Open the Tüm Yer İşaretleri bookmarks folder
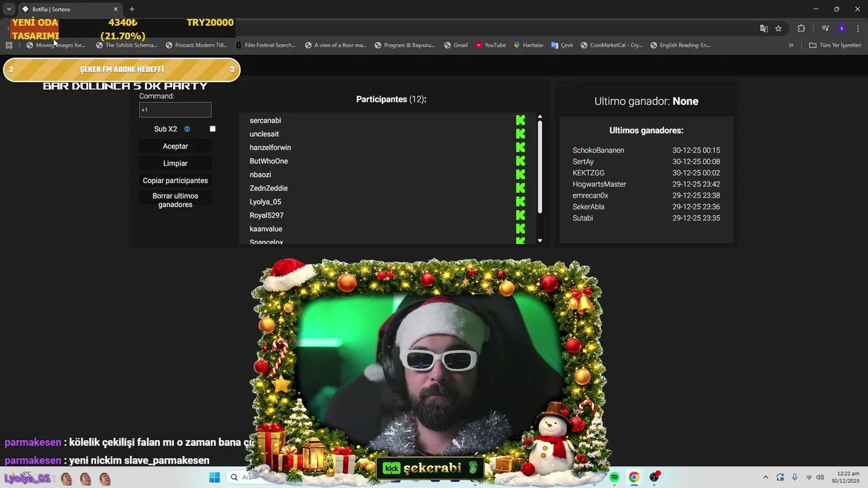868x488 pixels. [835, 45]
